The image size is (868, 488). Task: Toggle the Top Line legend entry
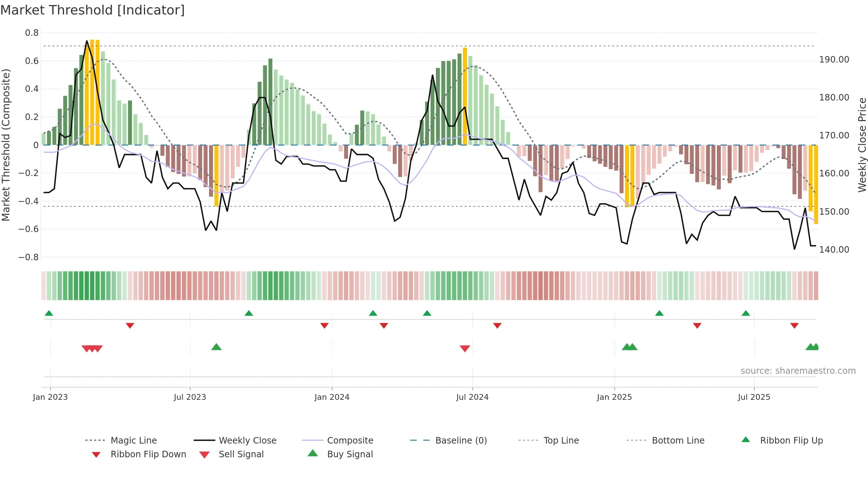tap(549, 440)
